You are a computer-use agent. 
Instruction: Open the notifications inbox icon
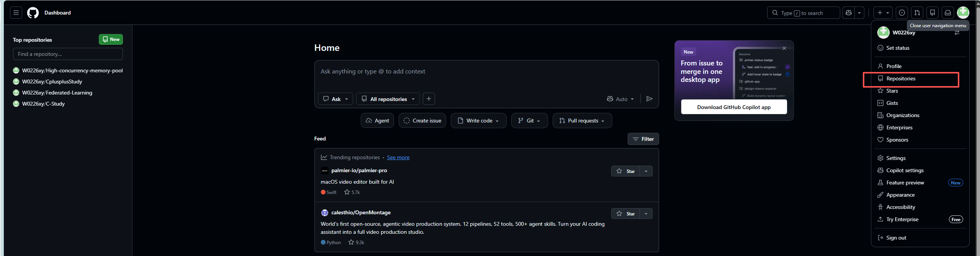(948, 13)
